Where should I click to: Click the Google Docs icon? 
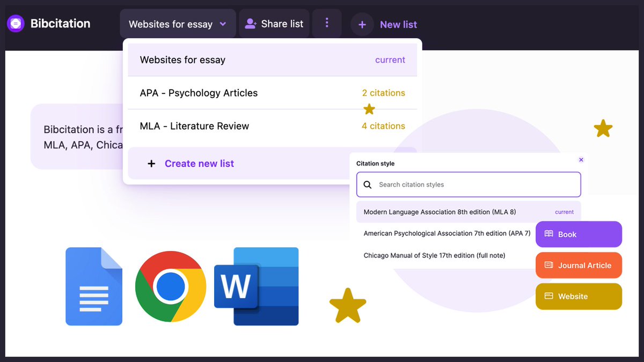point(94,286)
